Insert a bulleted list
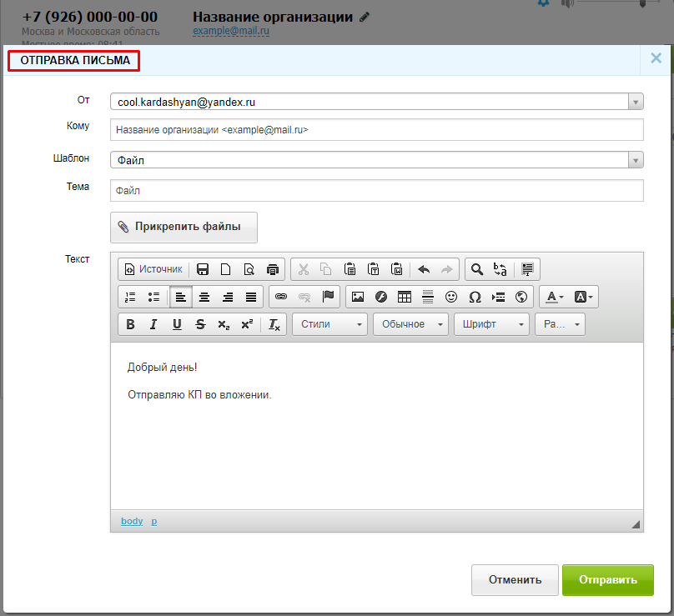674x616 pixels. (153, 297)
